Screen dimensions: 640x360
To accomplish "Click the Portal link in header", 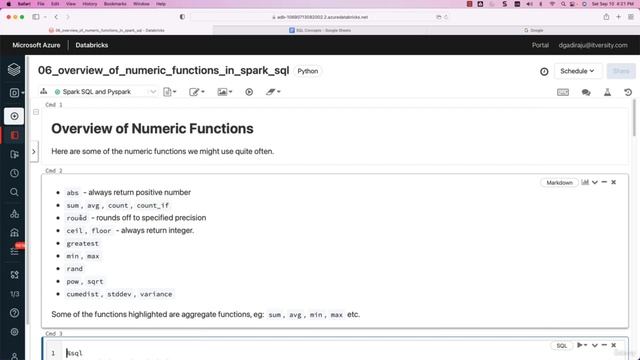I will [540, 45].
